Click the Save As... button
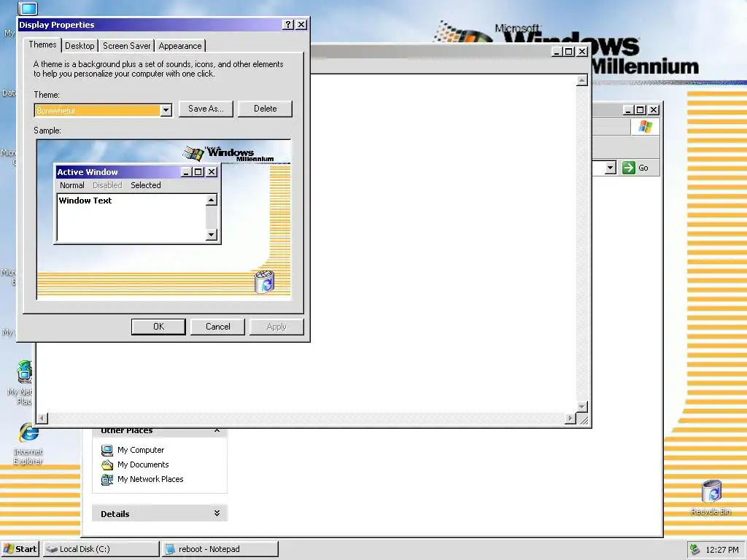This screenshot has height=560, width=747. click(x=206, y=109)
